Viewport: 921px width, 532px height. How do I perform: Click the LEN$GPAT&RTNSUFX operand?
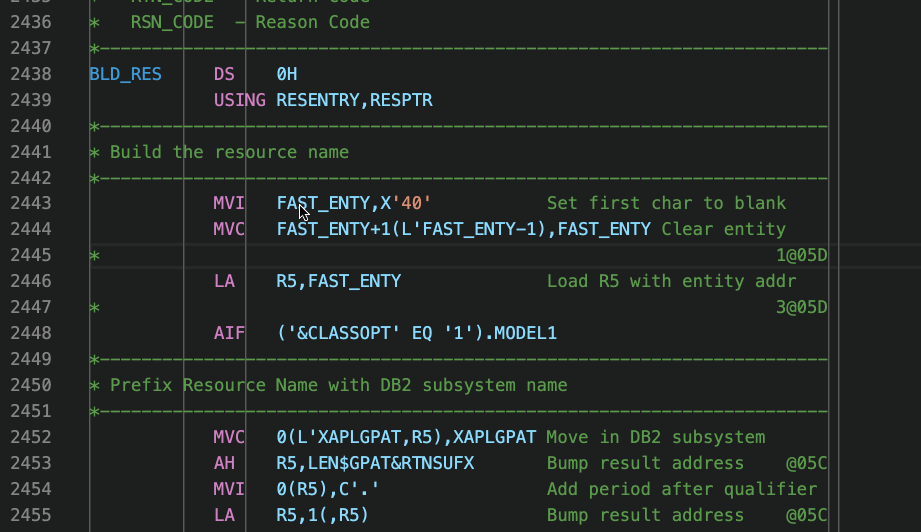[x=391, y=463]
